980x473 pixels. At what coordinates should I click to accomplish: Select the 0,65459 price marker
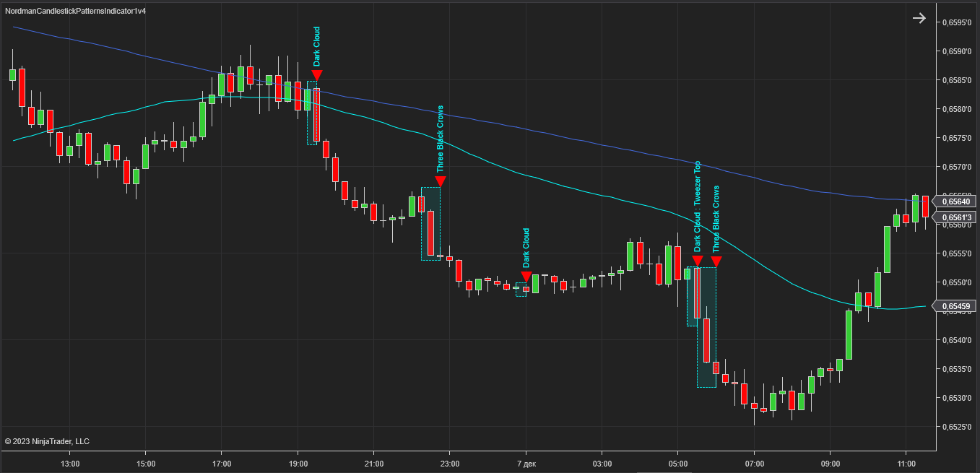point(955,306)
